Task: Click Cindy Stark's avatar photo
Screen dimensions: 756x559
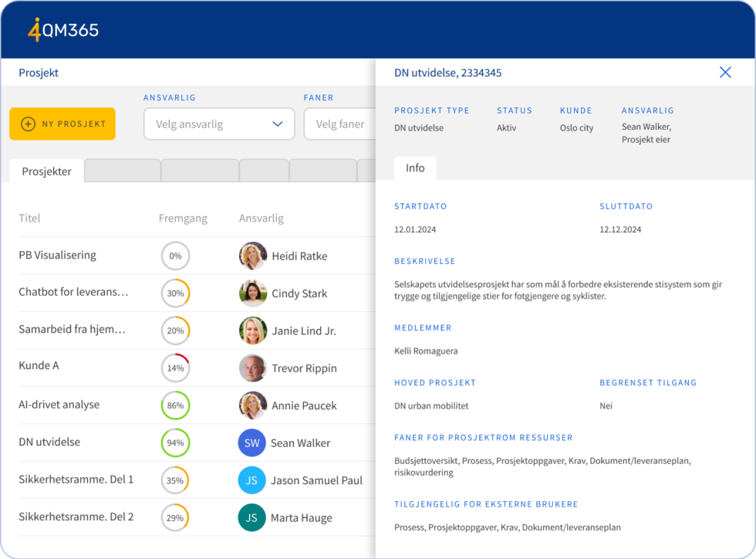Action: pyautogui.click(x=253, y=293)
